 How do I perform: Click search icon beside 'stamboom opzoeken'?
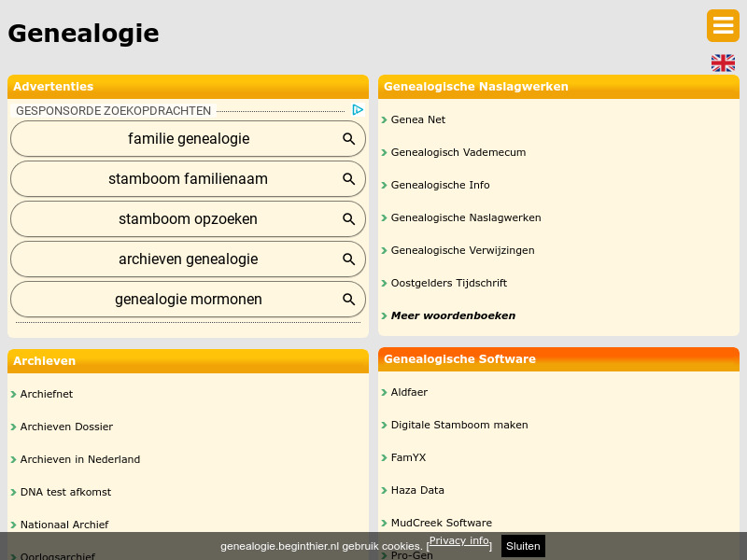click(348, 219)
